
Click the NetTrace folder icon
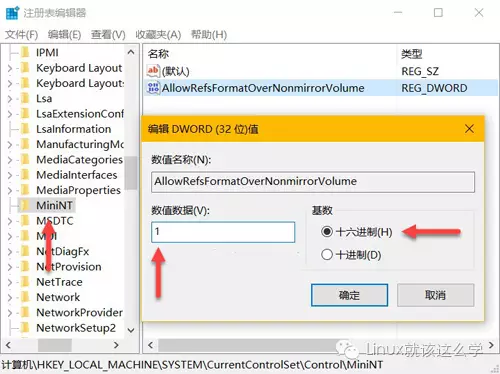(25, 282)
